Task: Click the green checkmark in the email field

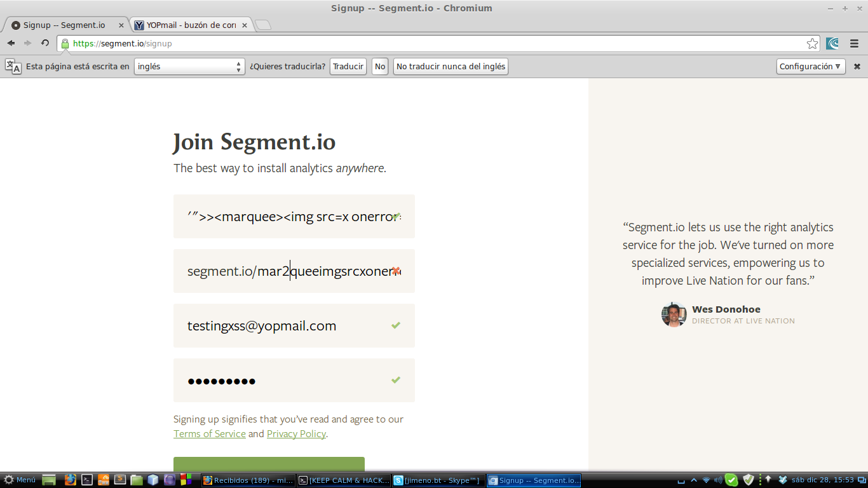Action: [x=396, y=325]
